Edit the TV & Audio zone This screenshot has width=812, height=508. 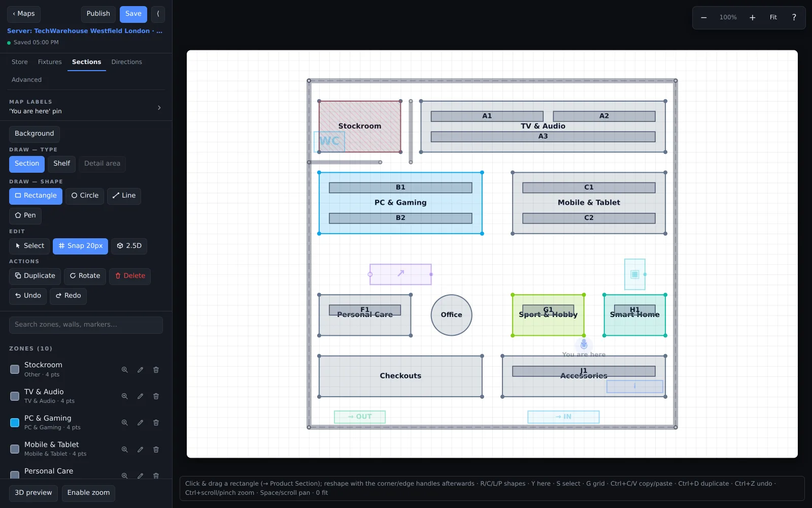point(140,396)
